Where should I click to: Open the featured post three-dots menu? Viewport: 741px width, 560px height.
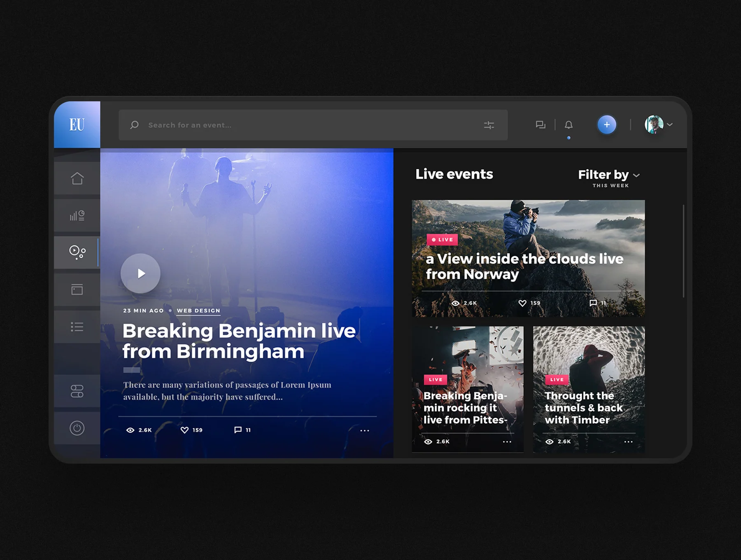click(365, 431)
